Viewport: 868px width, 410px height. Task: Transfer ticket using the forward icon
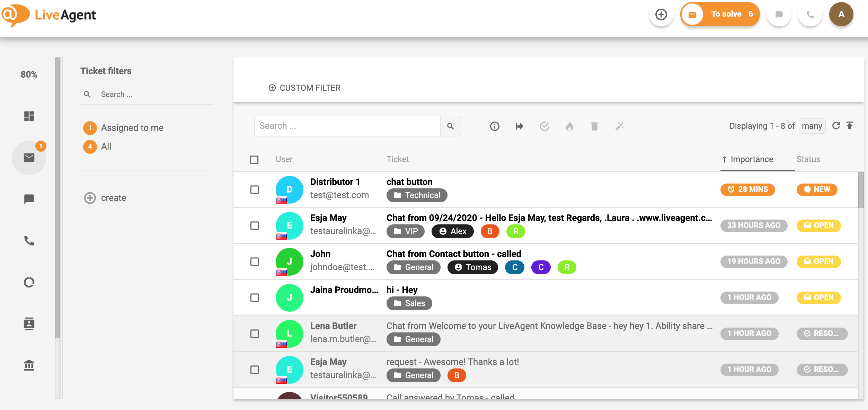pos(520,126)
